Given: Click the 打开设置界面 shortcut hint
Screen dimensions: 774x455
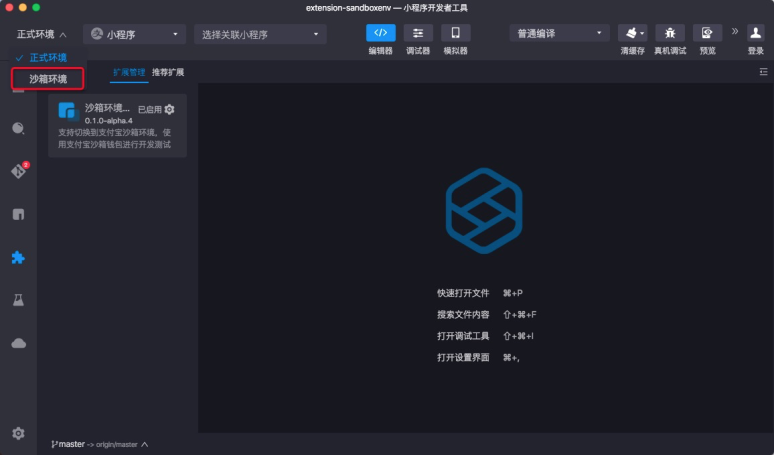Looking at the screenshot, I should click(x=463, y=357).
